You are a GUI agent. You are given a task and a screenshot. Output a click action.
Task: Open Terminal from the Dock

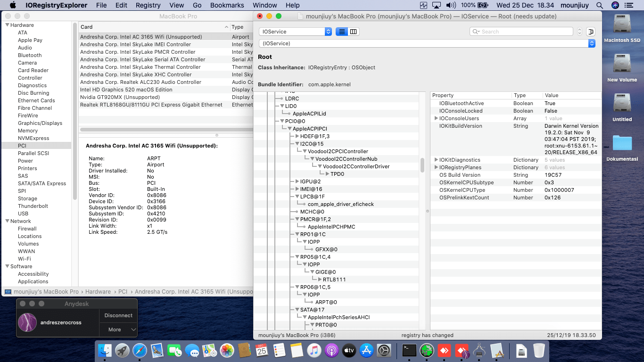409,350
